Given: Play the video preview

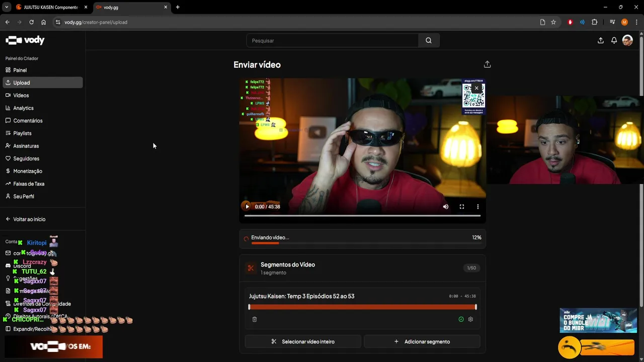Looking at the screenshot, I should (247, 207).
